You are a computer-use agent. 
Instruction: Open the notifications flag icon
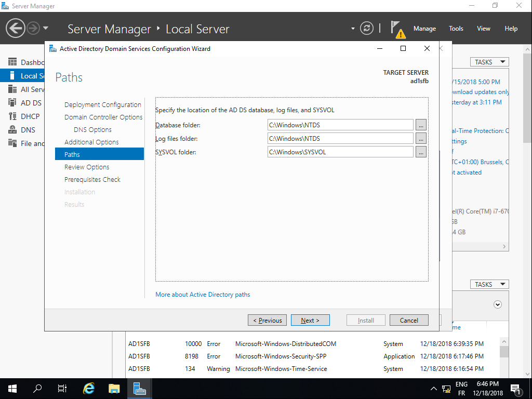(396, 28)
